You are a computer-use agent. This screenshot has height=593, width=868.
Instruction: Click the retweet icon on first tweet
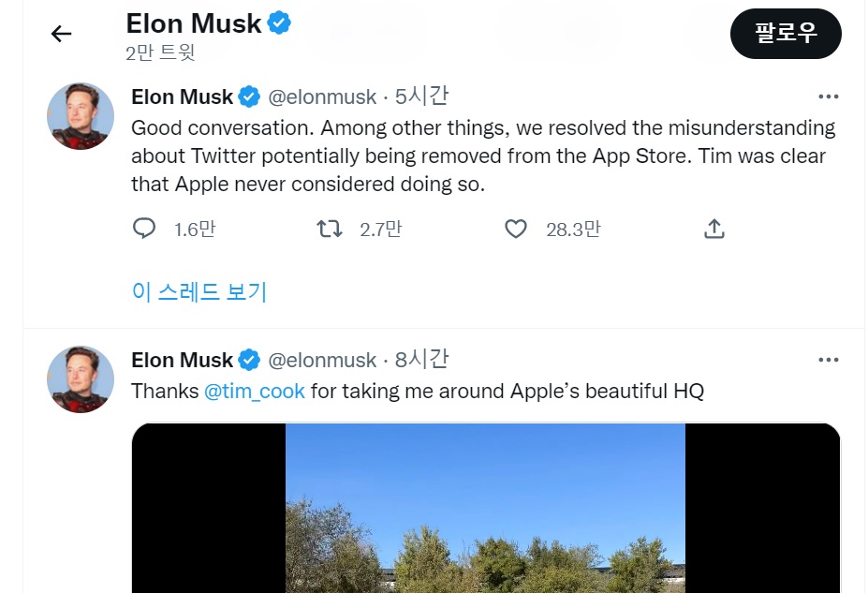pyautogui.click(x=329, y=229)
